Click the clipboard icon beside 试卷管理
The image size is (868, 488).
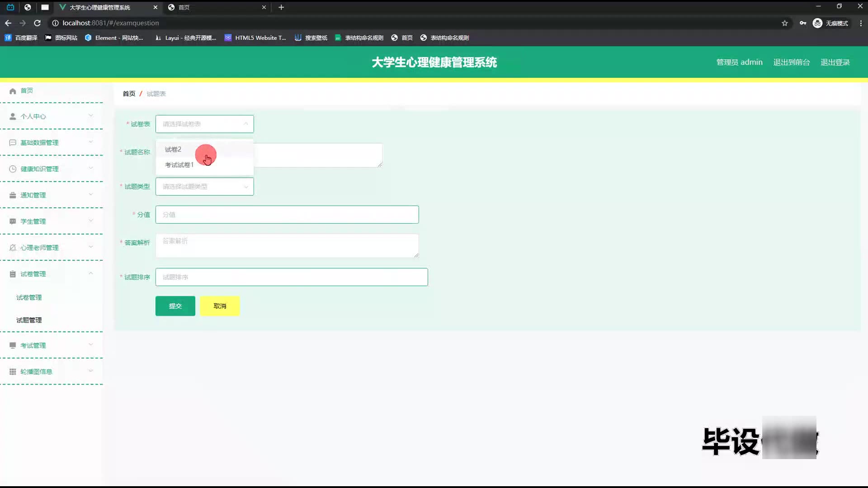(13, 274)
